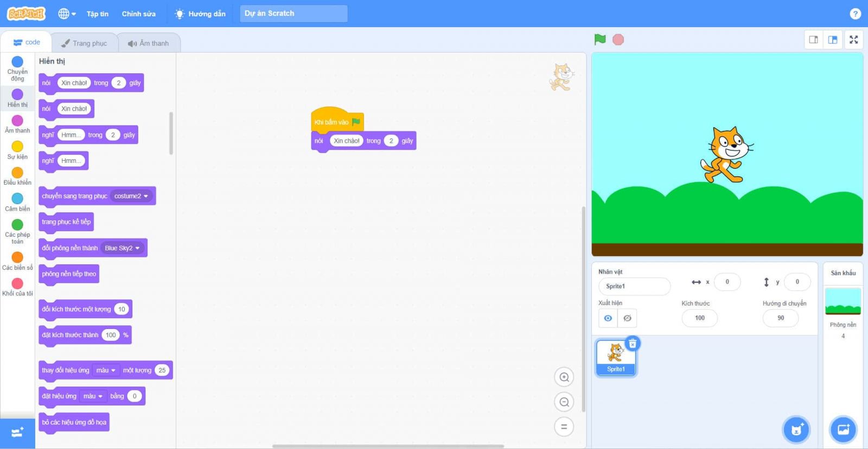Edit the project title field

coord(293,14)
